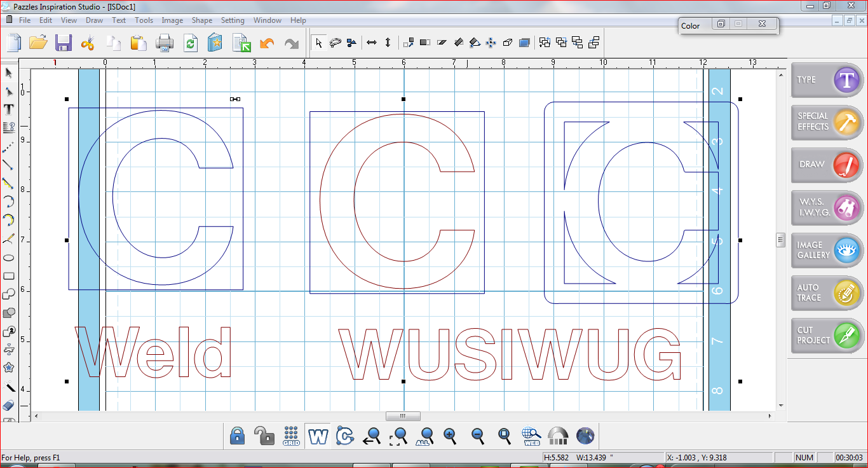This screenshot has height=468, width=868.
Task: Click the W.Y.S.I.W.Y.G. button
Action: click(827, 207)
